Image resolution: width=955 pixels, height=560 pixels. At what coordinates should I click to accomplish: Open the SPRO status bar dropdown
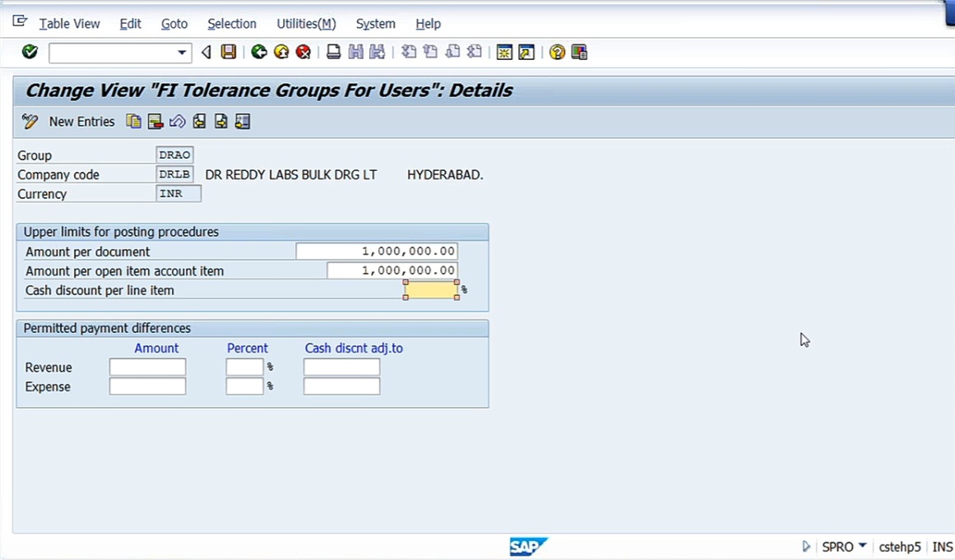pyautogui.click(x=844, y=547)
